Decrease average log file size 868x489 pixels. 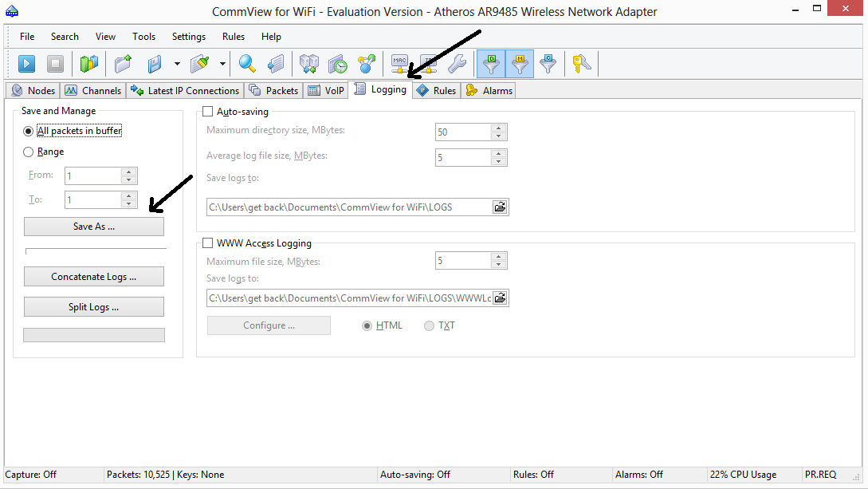click(x=499, y=161)
